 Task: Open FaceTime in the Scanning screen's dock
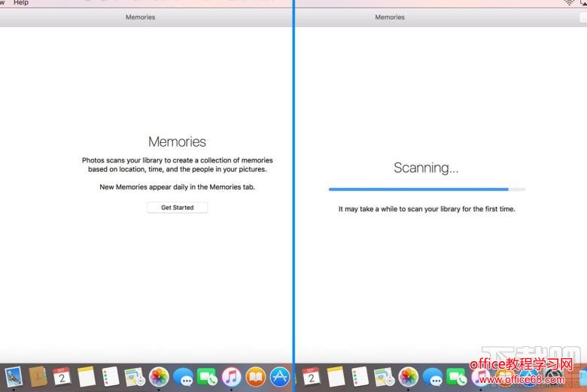[457, 377]
